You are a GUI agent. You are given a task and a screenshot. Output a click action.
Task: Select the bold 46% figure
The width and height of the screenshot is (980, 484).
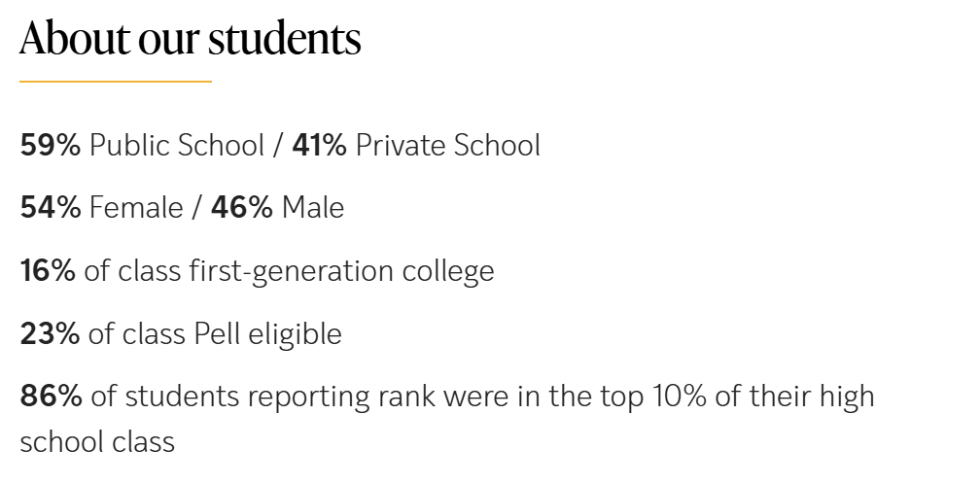coord(242,208)
